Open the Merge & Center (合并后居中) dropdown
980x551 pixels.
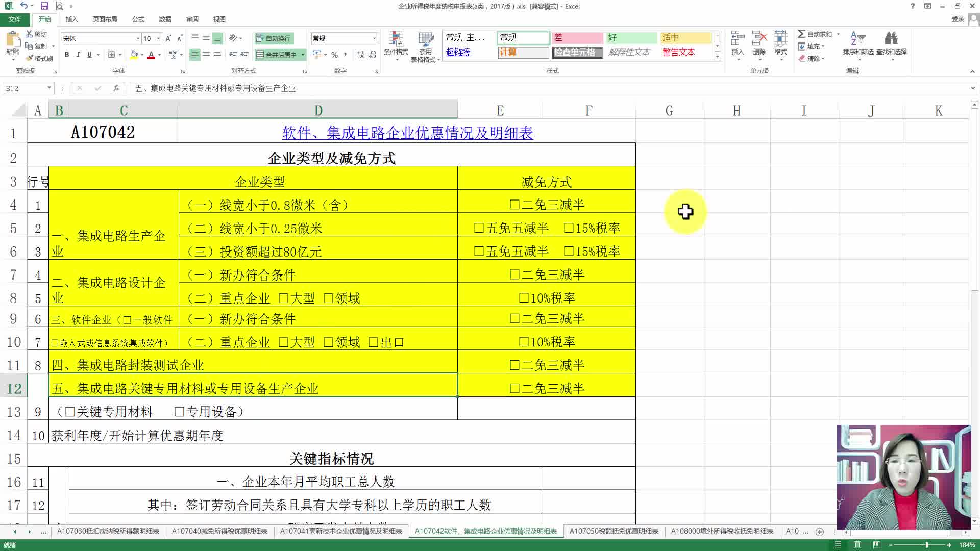click(x=302, y=54)
